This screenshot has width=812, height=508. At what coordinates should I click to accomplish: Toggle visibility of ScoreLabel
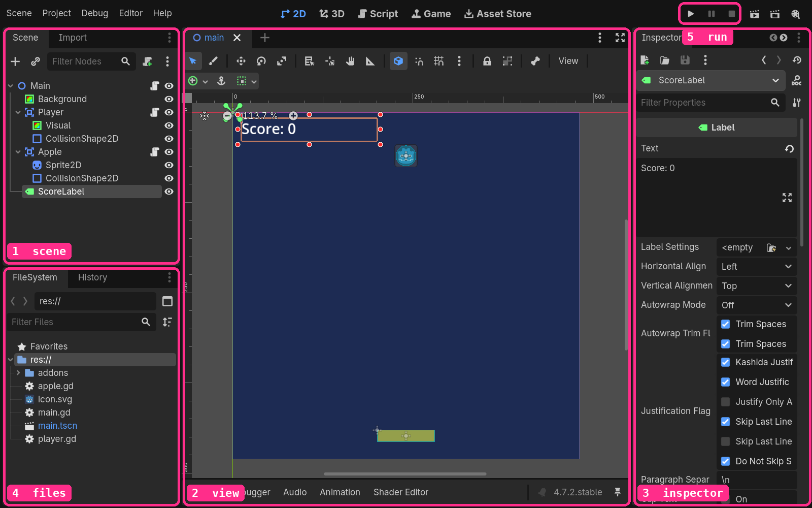(x=169, y=192)
